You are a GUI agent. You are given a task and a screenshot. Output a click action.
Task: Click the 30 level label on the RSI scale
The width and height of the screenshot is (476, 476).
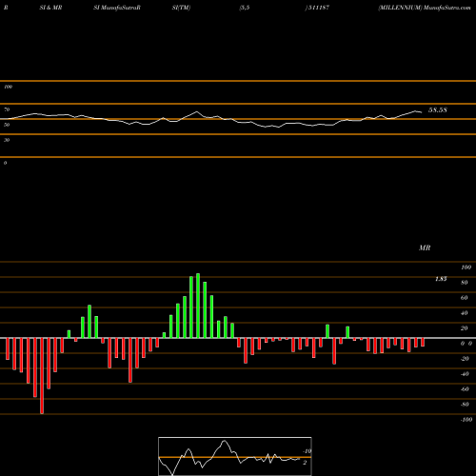[7, 140]
